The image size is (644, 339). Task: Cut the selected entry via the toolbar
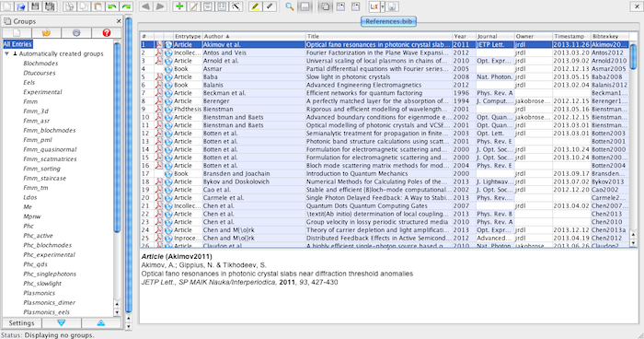pos(70,6)
